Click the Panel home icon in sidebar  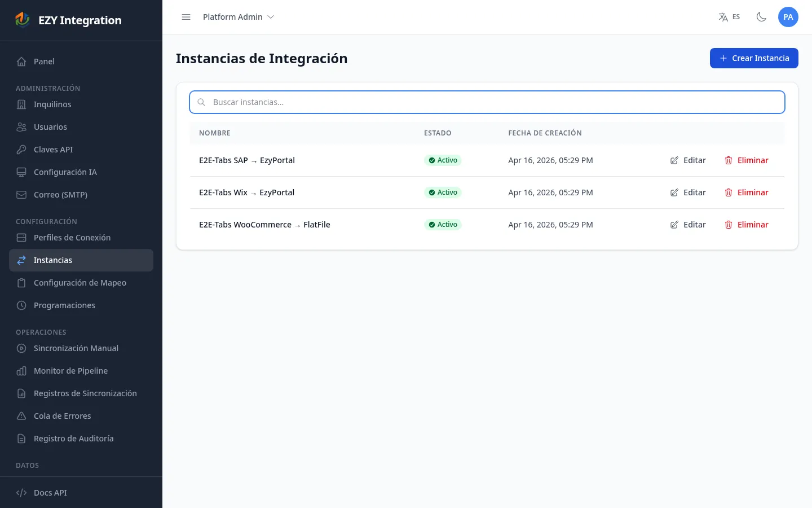point(21,62)
